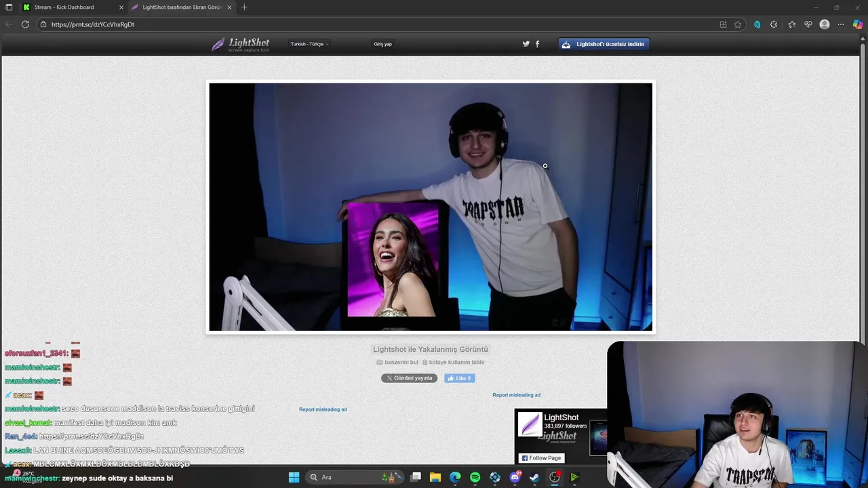Open OBS Studio from the taskbar
868x488 pixels.
click(x=555, y=477)
